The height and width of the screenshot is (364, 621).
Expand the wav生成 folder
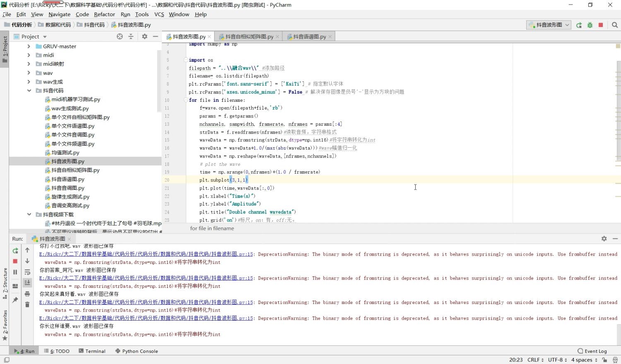coord(29,82)
